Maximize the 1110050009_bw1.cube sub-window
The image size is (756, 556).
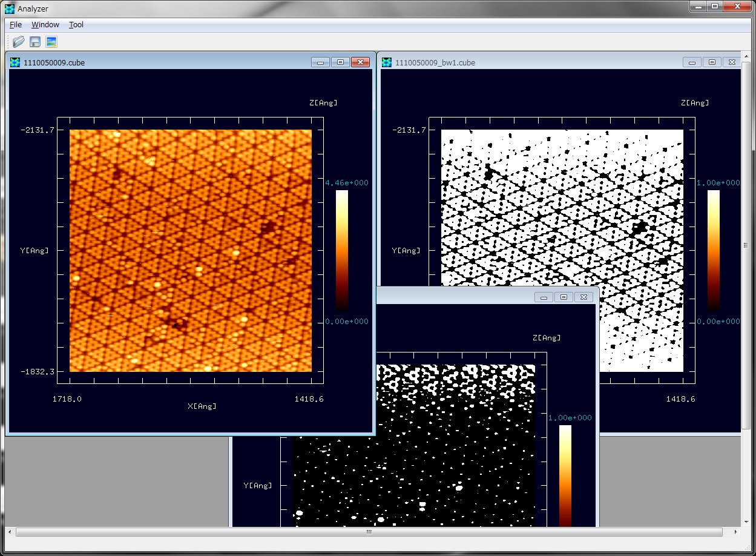[x=712, y=62]
